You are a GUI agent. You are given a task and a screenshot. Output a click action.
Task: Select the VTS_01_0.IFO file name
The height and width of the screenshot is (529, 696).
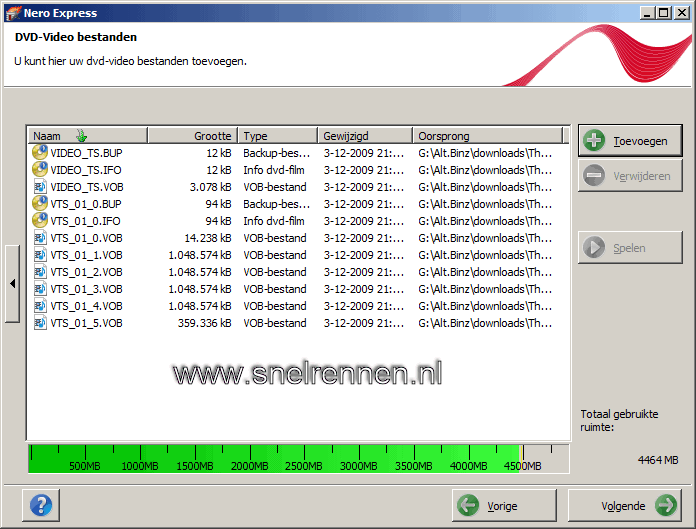point(85,221)
